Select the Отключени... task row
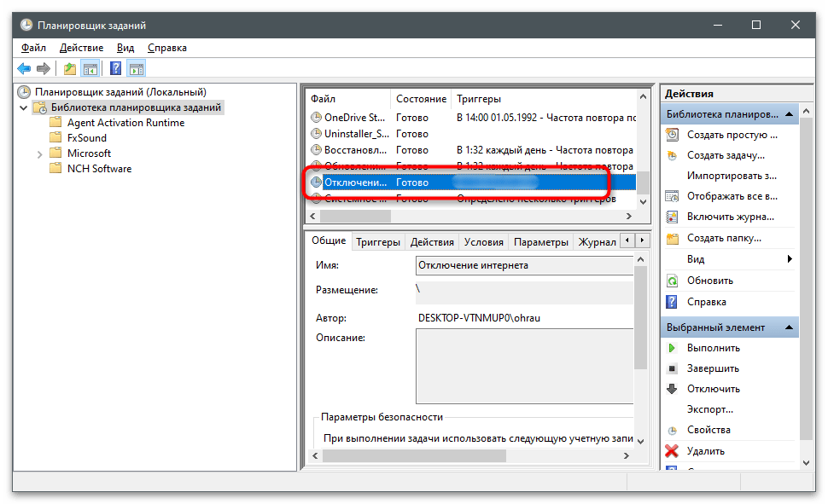This screenshot has height=504, width=828. tap(473, 182)
